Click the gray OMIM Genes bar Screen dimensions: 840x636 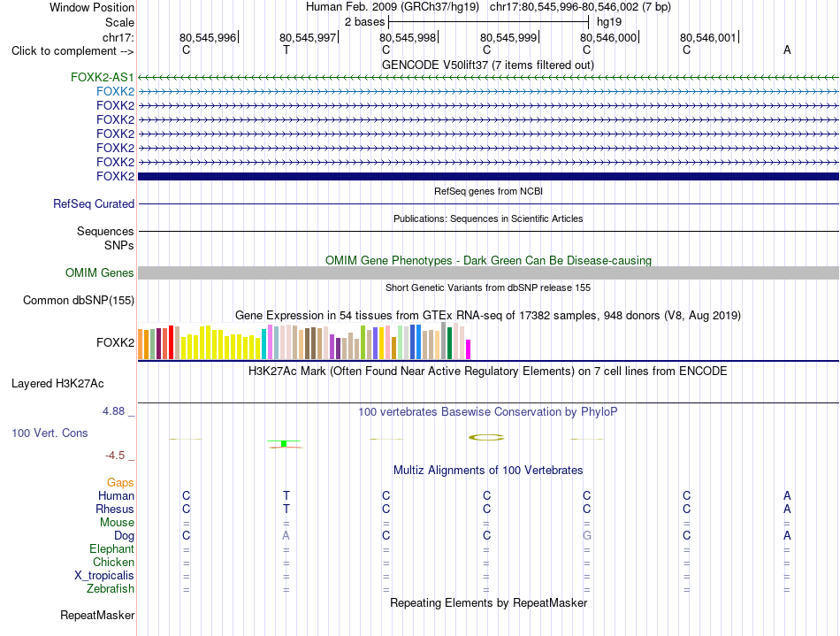coord(488,272)
